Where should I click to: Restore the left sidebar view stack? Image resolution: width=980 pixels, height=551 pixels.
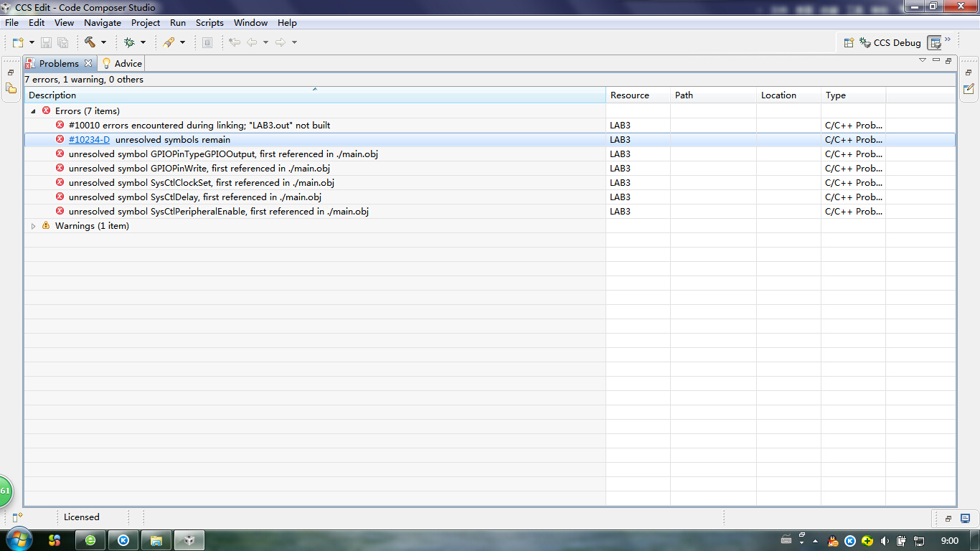(11, 72)
